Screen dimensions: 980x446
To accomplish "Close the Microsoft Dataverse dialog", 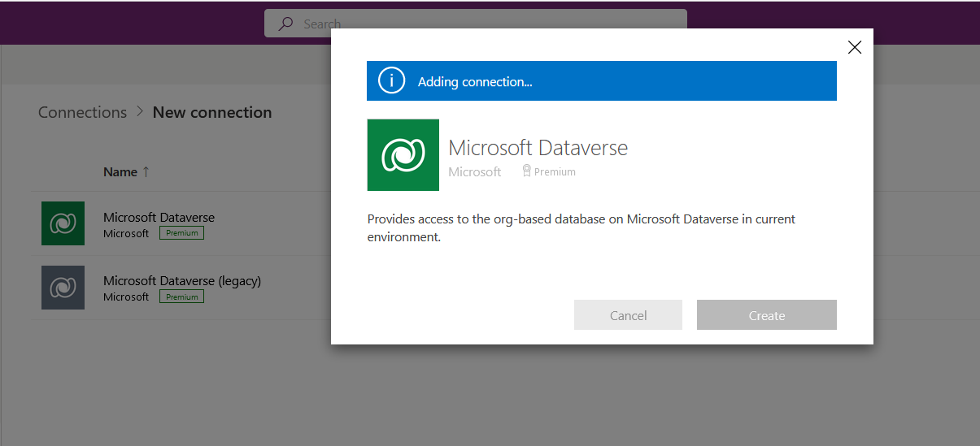I will [854, 47].
